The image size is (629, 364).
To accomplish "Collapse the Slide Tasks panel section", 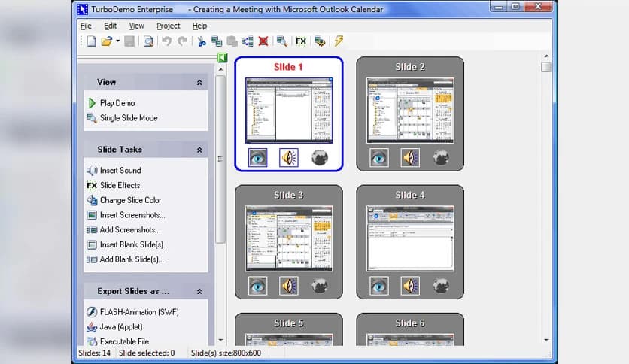I will 199,150.
